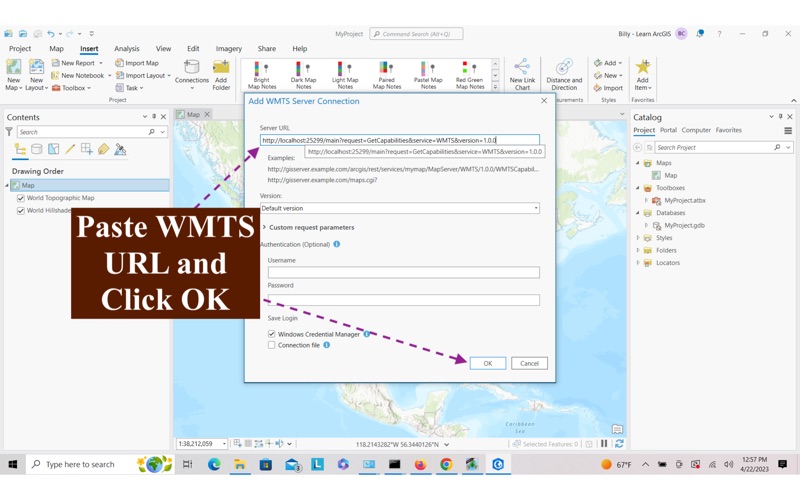This screenshot has width=800, height=500.
Task: Select Paired Map Notes template
Action: coord(387,75)
